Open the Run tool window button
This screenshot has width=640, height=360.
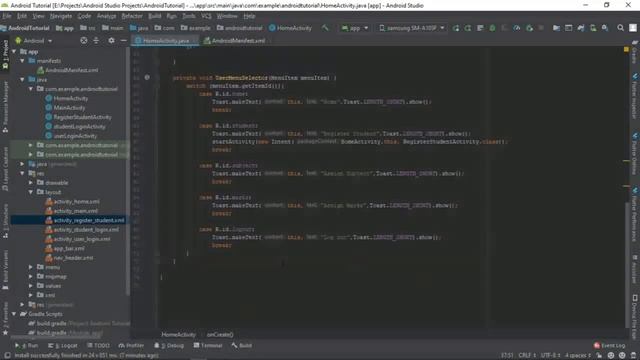pyautogui.click(x=27, y=345)
